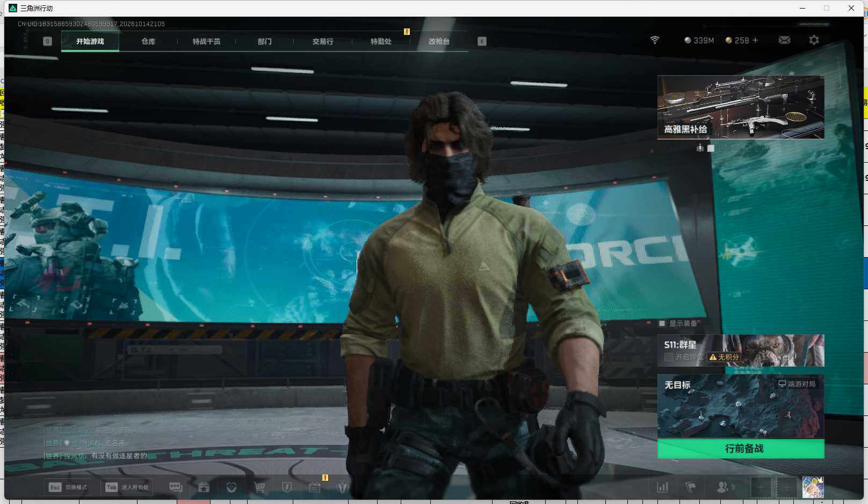Open the bar chart statistics icon
The height and width of the screenshot is (504, 868).
[663, 487]
